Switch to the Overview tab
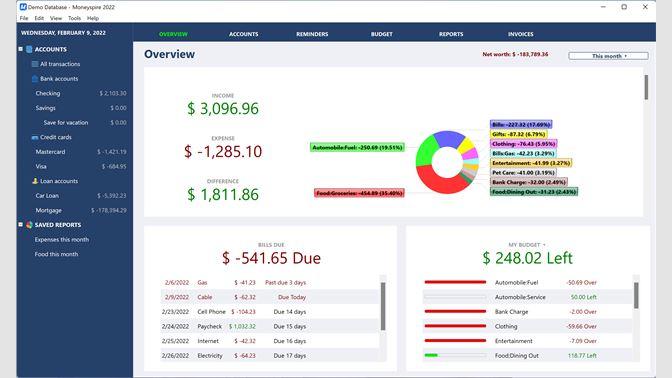This screenshot has width=672, height=378. click(x=173, y=34)
